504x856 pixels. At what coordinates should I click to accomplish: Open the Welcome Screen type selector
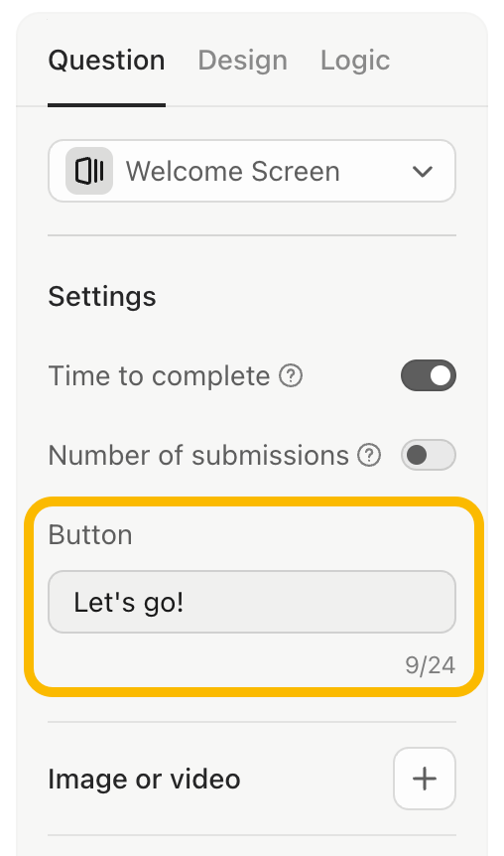tap(252, 171)
